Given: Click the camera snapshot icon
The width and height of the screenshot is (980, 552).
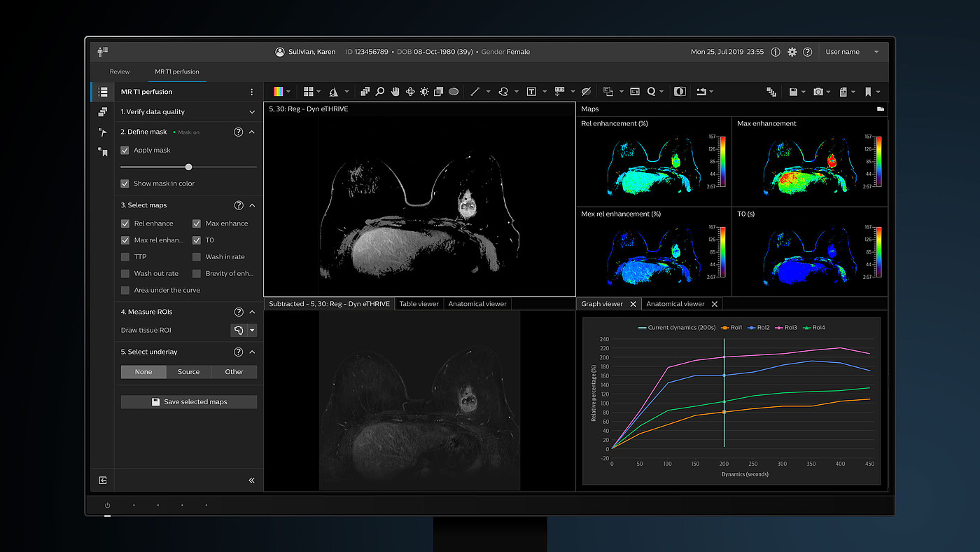Looking at the screenshot, I should [818, 92].
